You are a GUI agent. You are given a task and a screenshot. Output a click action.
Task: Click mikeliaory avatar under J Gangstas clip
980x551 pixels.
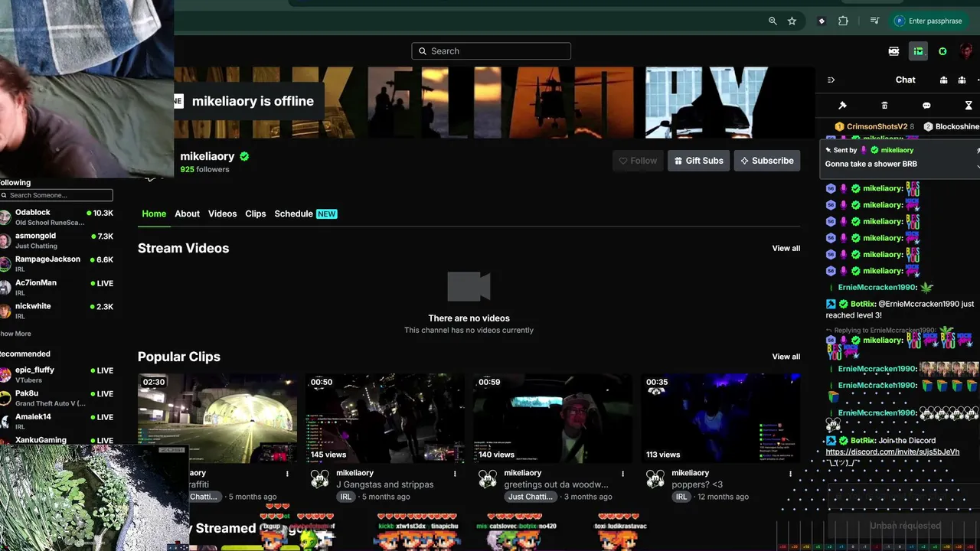coord(320,479)
